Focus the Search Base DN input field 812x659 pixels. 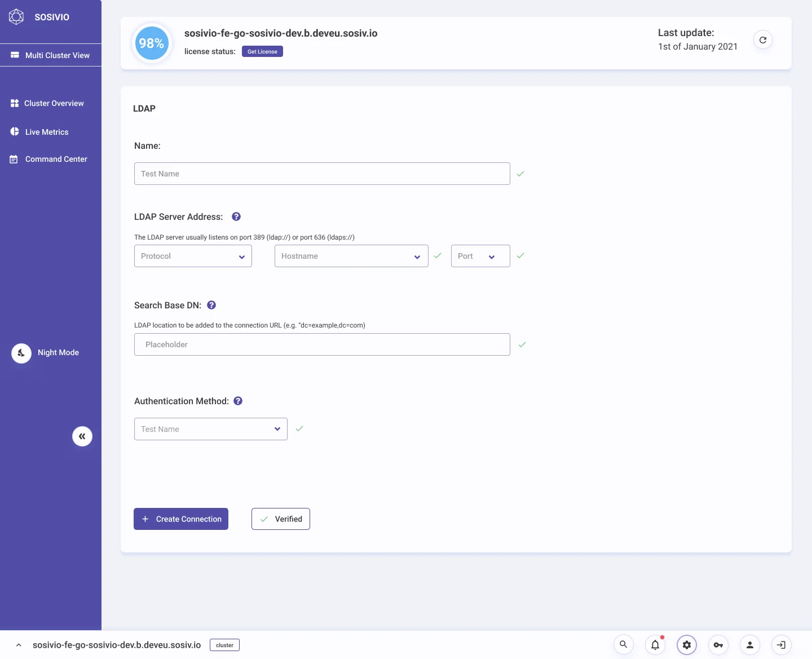coord(322,344)
